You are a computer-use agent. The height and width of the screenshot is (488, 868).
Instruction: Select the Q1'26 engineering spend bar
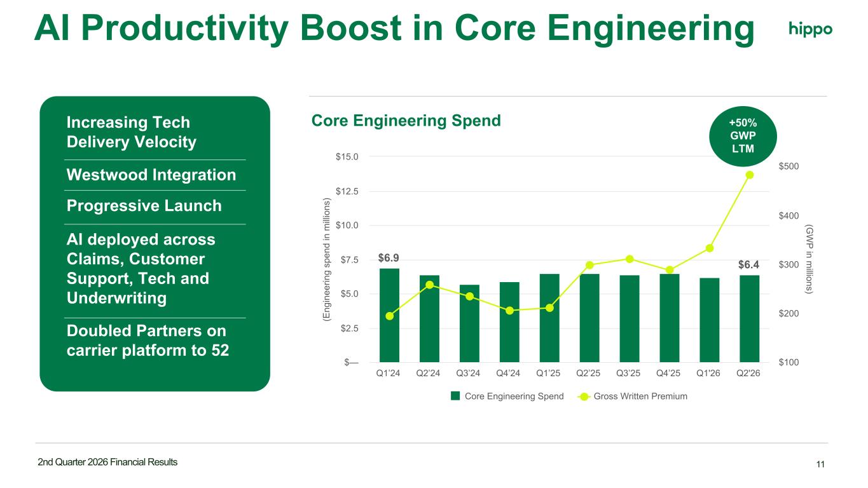coord(710,320)
